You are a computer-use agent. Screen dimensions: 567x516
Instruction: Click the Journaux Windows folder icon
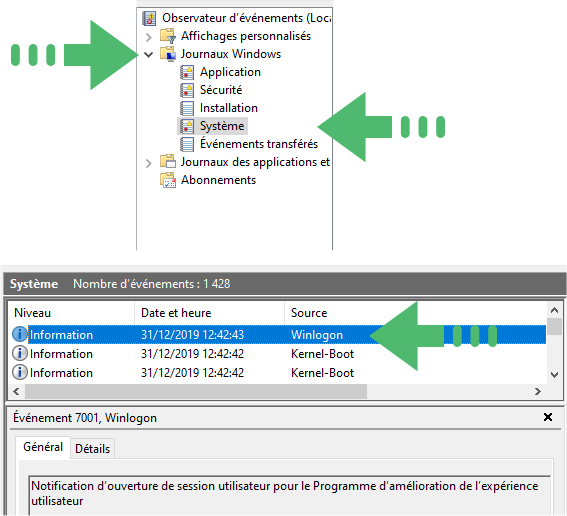(x=168, y=54)
